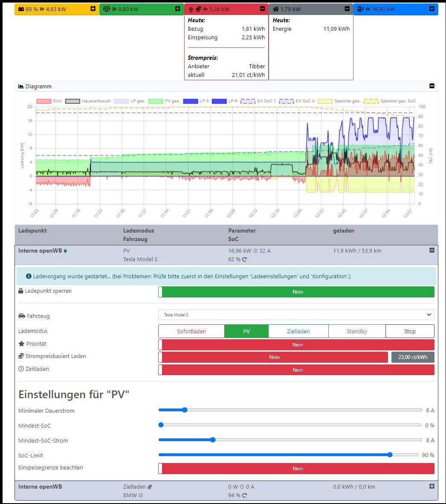
Task: Collapse the Diagramm panel
Action: (x=432, y=86)
